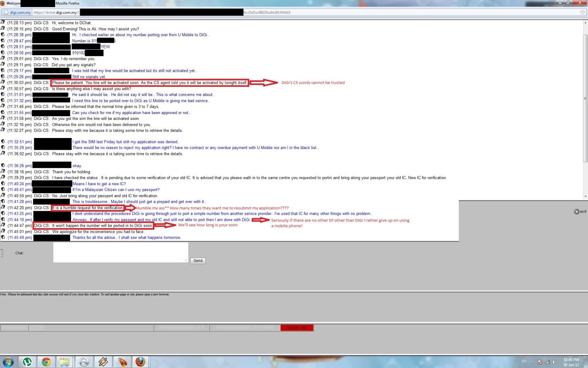Open the taskbar clock showing 11:46 PM
The height and width of the screenshot is (368, 588).
point(571,362)
